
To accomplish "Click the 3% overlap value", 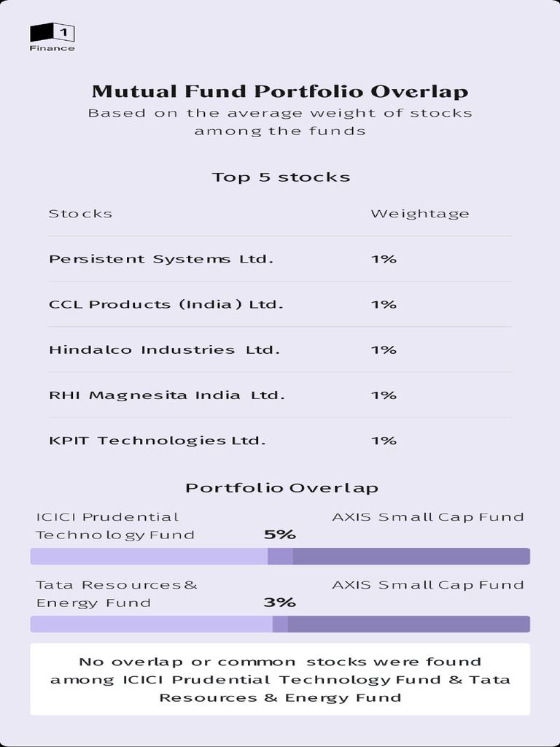I will click(279, 603).
